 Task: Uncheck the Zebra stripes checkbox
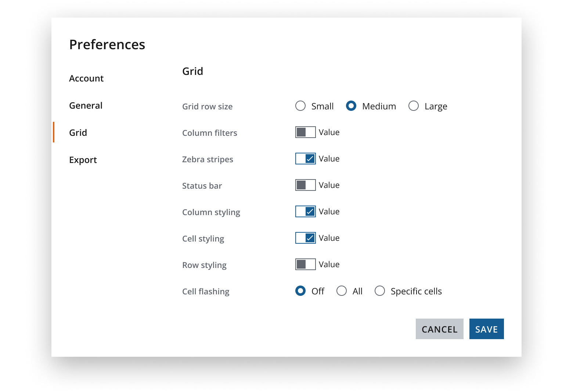(306, 159)
